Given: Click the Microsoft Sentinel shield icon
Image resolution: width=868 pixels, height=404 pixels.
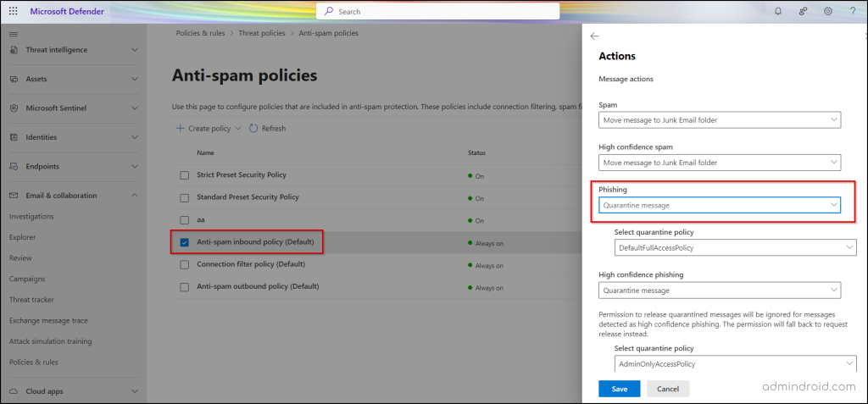Looking at the screenshot, I should click(x=14, y=108).
